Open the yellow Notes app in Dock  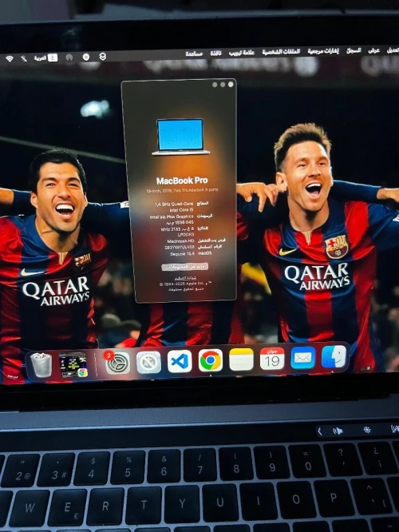[x=241, y=359]
